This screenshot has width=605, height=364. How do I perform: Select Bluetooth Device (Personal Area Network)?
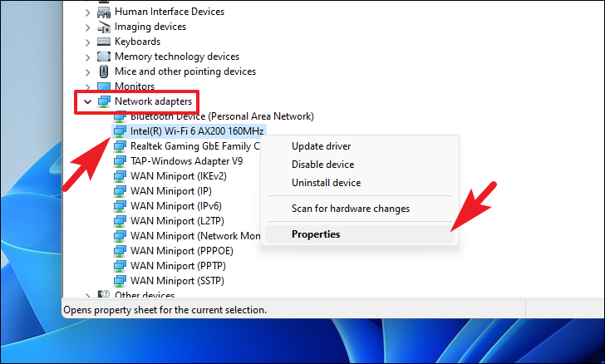[222, 116]
